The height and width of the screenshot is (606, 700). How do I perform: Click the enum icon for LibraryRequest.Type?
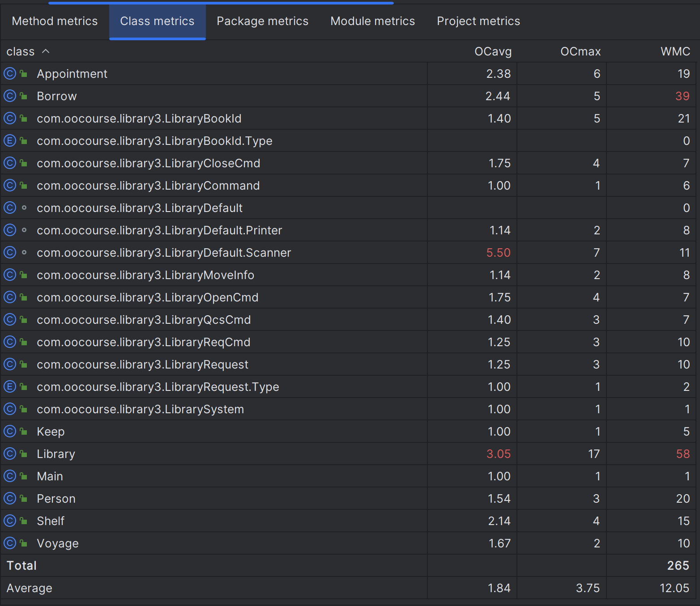tap(10, 386)
